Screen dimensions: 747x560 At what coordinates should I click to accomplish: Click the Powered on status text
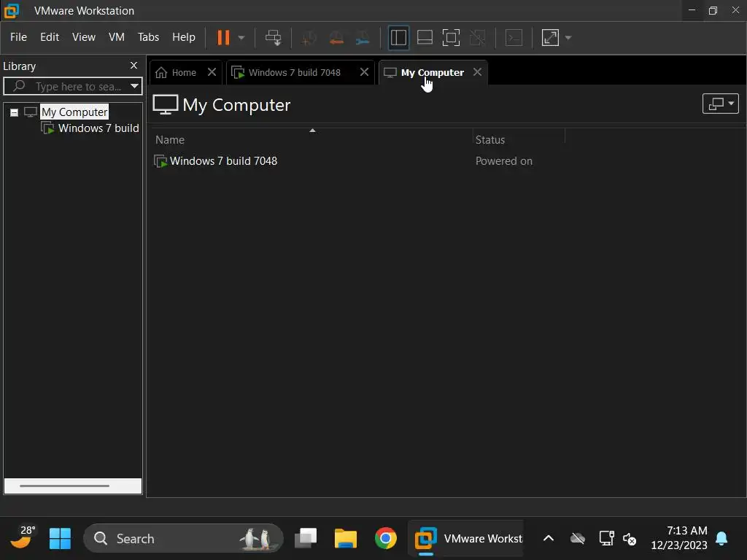coord(504,161)
